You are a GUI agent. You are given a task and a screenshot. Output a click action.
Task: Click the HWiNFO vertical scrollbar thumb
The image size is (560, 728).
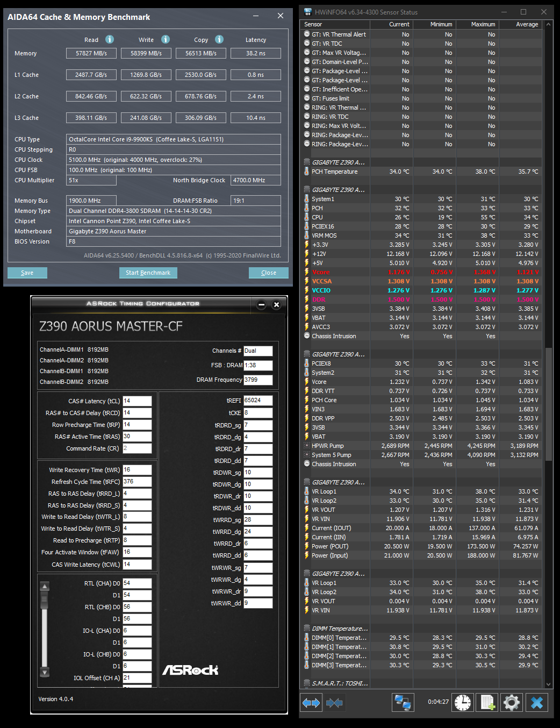tap(549, 404)
